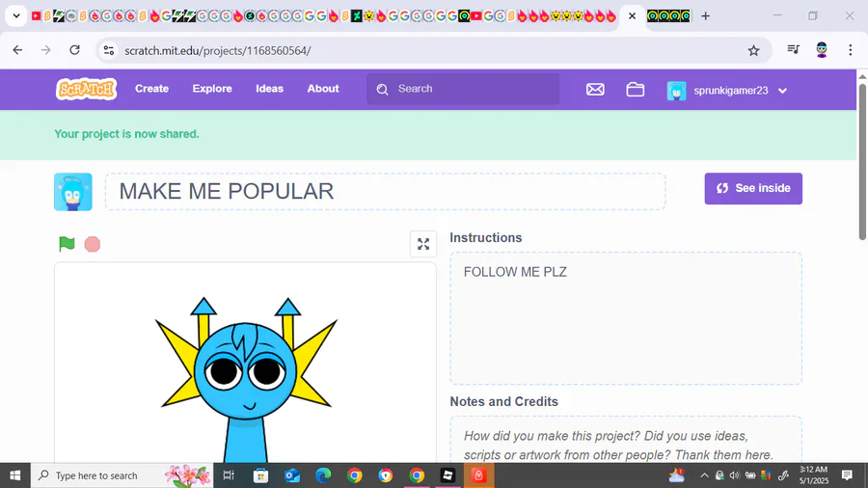The image size is (868, 488).
Task: Click the 'Your project is now shared.' message
Action: click(x=126, y=134)
